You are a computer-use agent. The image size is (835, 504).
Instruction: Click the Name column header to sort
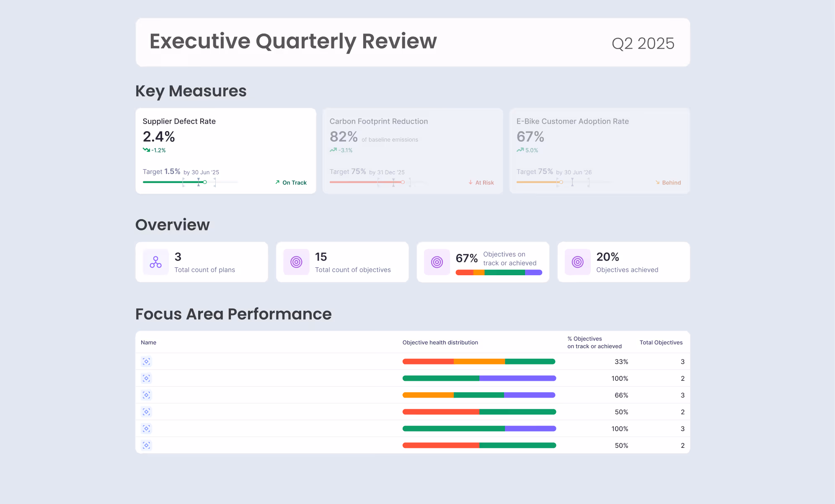[x=148, y=342]
